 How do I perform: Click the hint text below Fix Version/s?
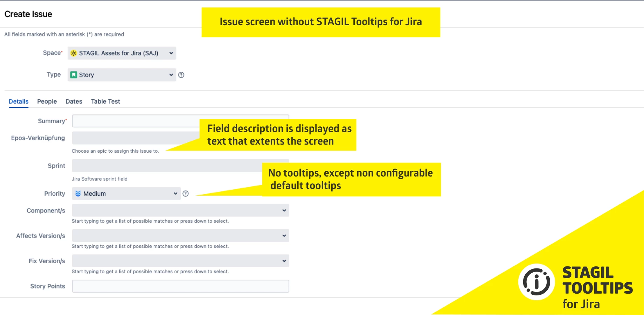click(x=150, y=272)
